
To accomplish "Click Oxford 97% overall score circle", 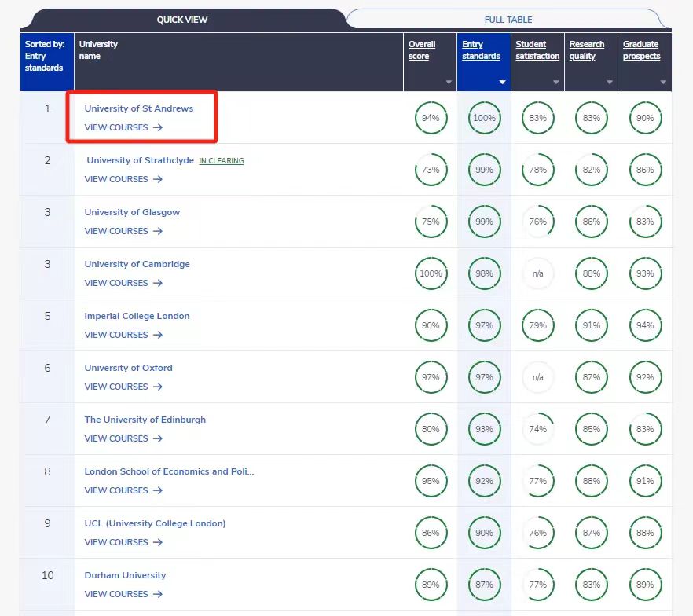I will click(x=431, y=377).
